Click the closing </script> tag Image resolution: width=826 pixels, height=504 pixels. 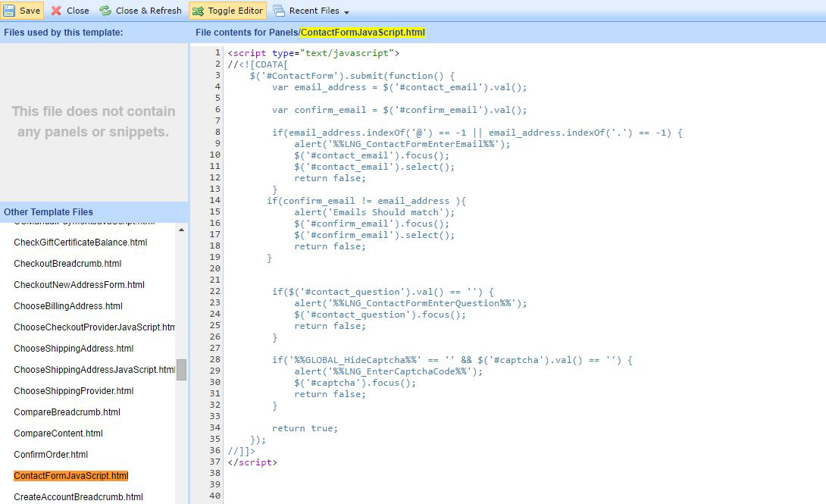click(x=252, y=462)
